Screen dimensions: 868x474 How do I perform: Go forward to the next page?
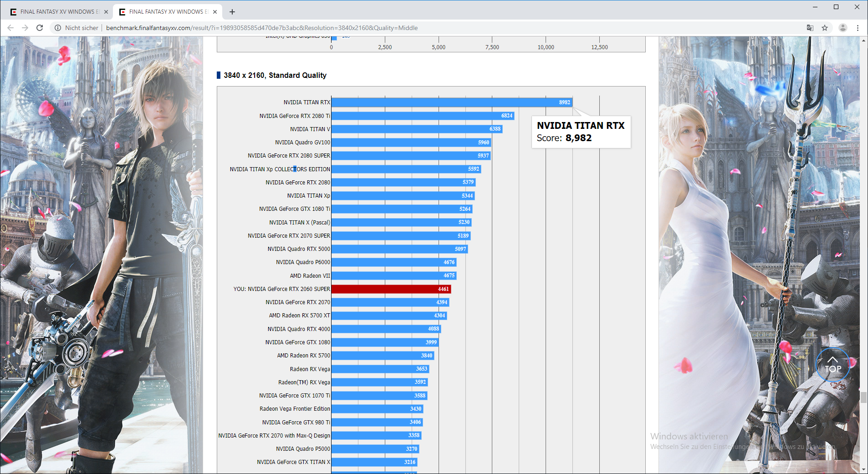(x=25, y=28)
